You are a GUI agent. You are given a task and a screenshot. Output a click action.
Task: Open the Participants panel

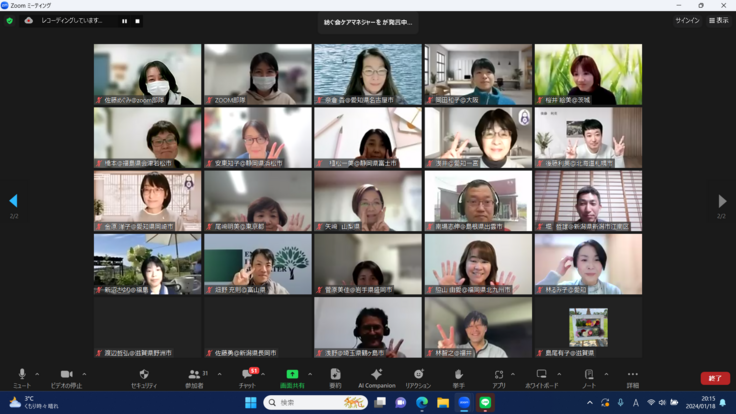(193, 376)
